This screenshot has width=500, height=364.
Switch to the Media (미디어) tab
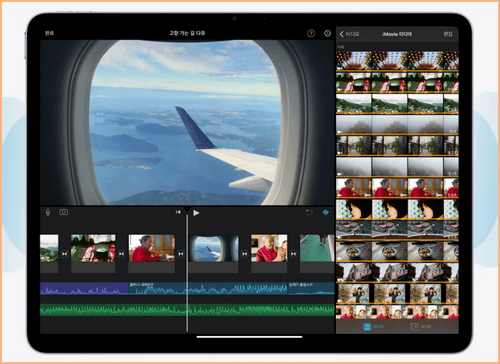coord(373,327)
